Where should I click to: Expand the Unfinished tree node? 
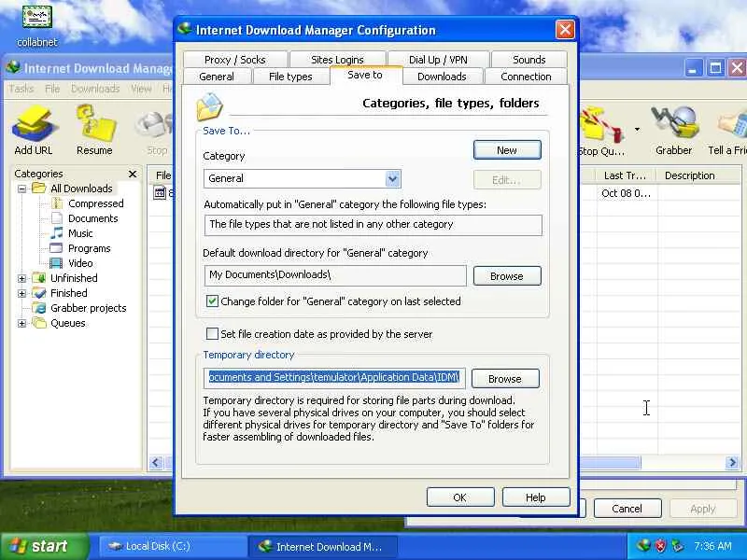click(21, 278)
